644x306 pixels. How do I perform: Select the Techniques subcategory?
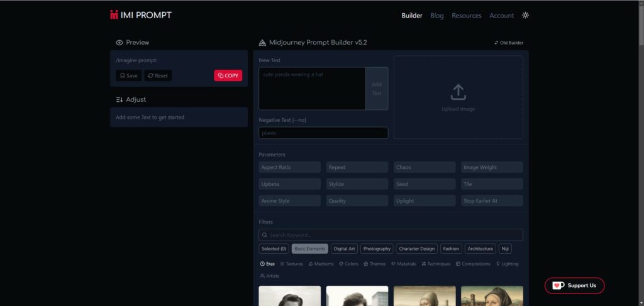(436, 264)
